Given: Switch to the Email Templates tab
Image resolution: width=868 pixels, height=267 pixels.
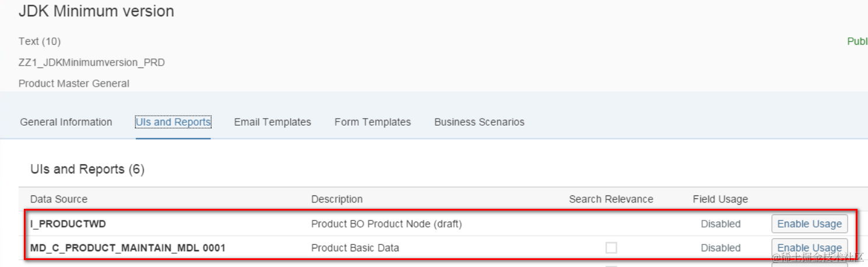Looking at the screenshot, I should [x=272, y=122].
